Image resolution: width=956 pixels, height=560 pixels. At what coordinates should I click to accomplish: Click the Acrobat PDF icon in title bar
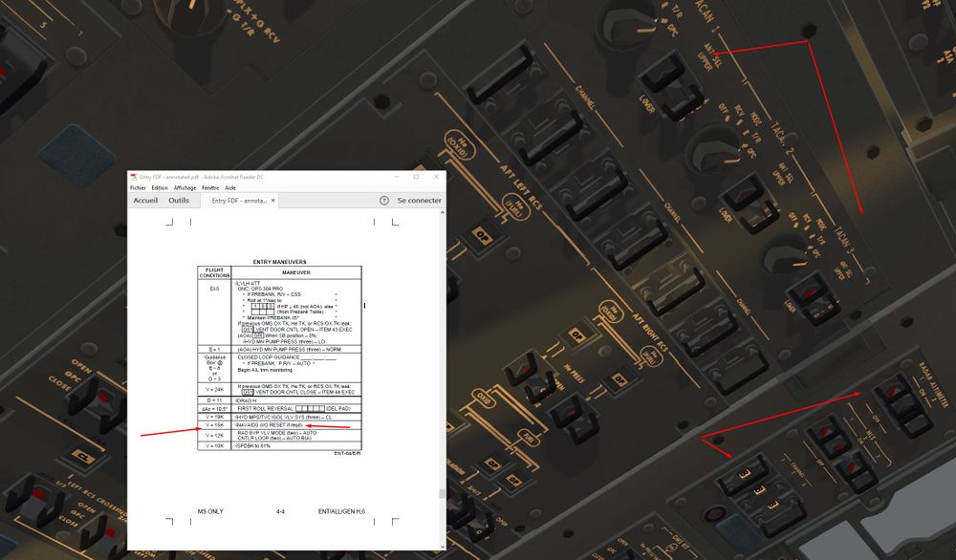(134, 177)
